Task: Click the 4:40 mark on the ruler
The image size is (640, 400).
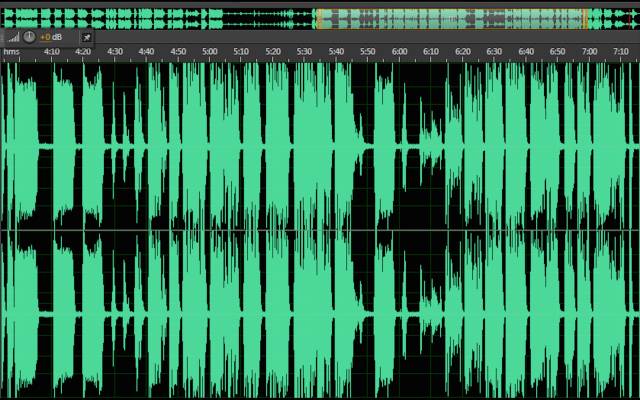Action: click(x=146, y=51)
